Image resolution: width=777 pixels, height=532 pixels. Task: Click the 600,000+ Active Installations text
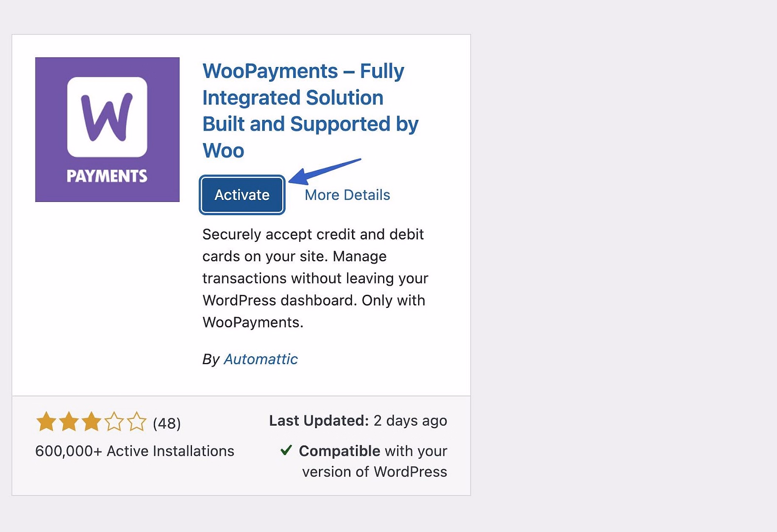(x=135, y=451)
